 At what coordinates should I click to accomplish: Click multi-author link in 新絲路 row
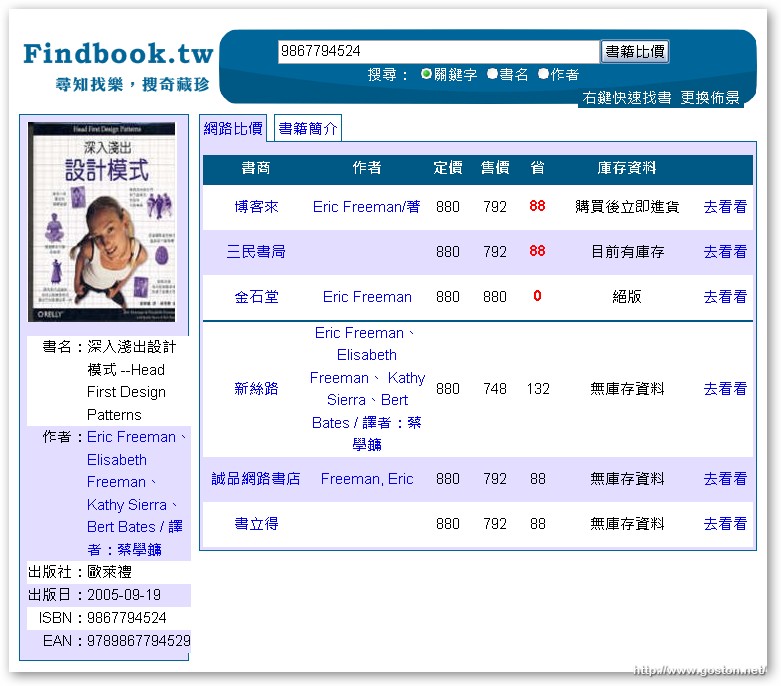367,389
